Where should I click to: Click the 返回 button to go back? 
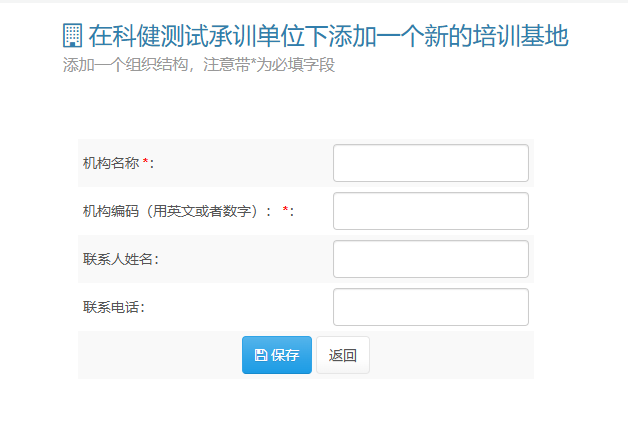(x=343, y=355)
